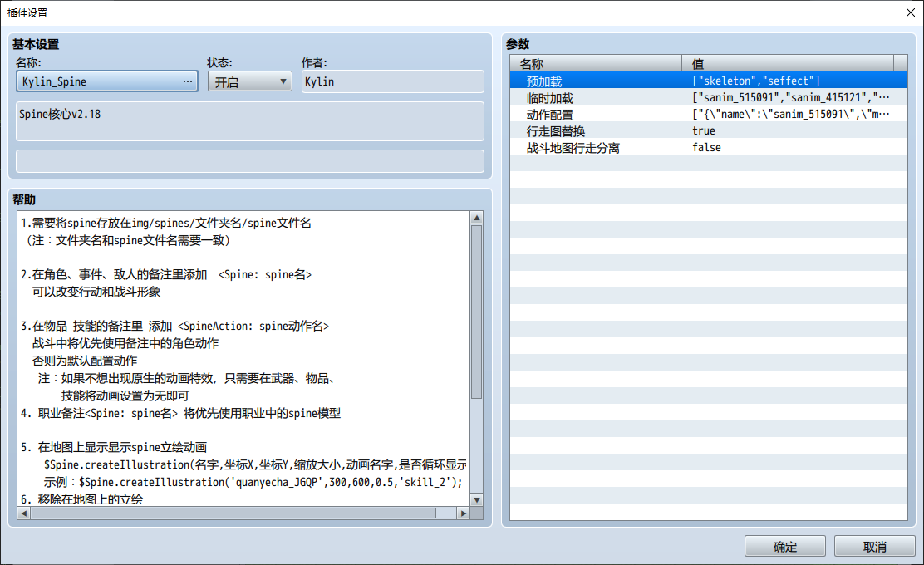Screen dimensions: 924x565
Task: Select the 行走图替换 parameter row
Action: [708, 130]
